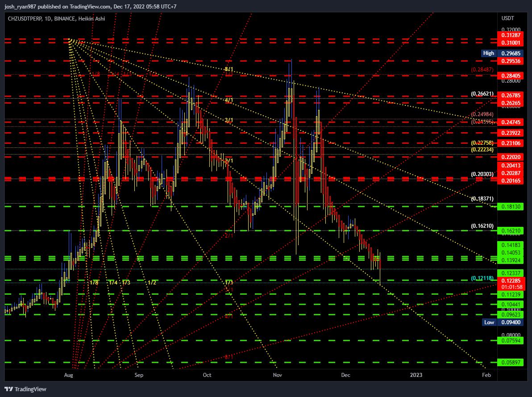Click the 01:01:58 candle countdown timer
The height and width of the screenshot is (397, 532).
(511, 287)
